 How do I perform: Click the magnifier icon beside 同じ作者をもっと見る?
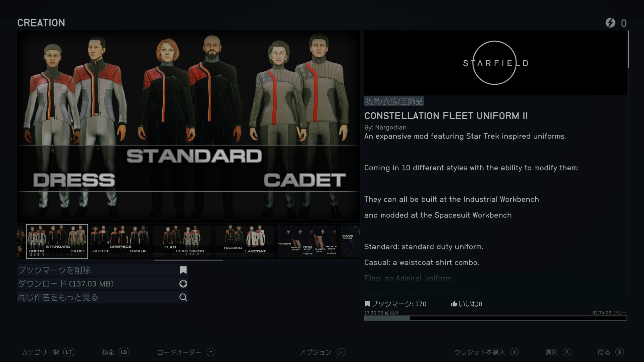183,297
